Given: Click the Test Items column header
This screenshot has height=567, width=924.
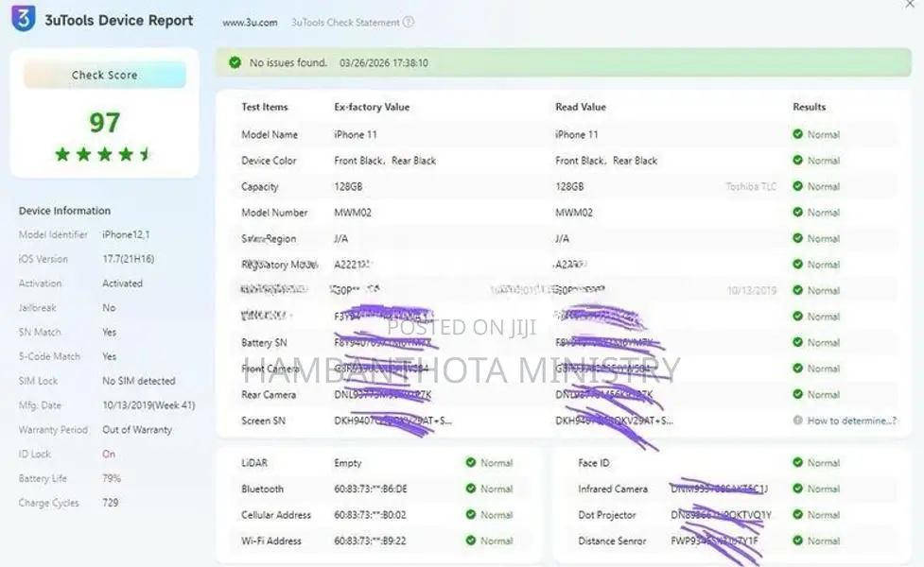Looking at the screenshot, I should point(265,107).
